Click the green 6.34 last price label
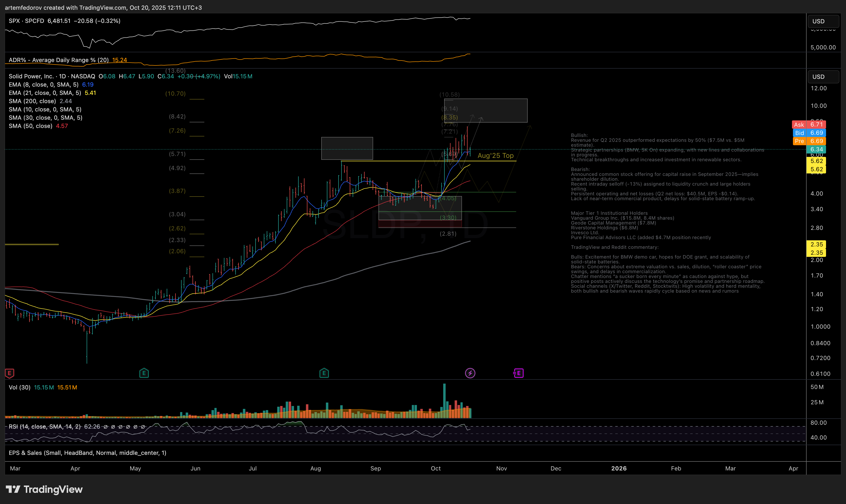846x504 pixels. click(x=816, y=149)
